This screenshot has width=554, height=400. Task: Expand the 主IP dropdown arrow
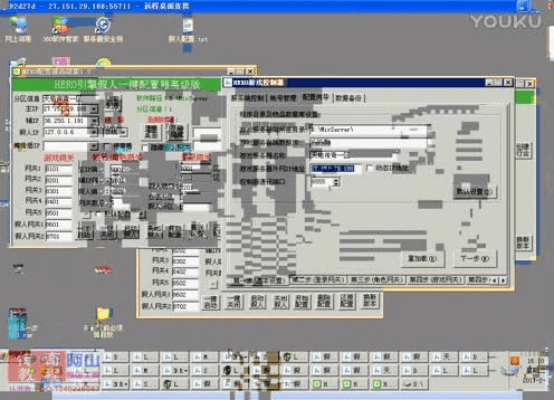(x=93, y=109)
